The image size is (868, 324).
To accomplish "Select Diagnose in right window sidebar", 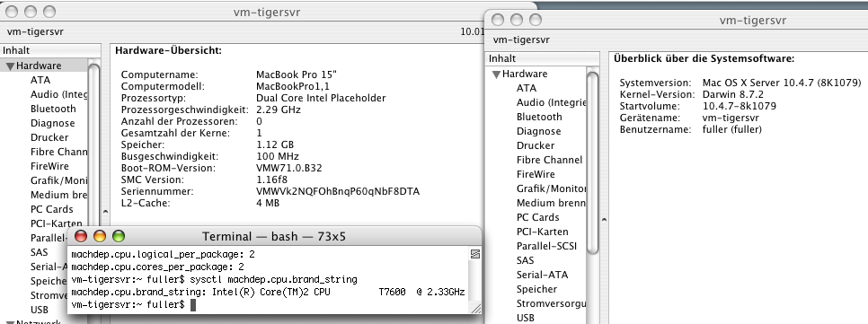I will click(x=538, y=131).
